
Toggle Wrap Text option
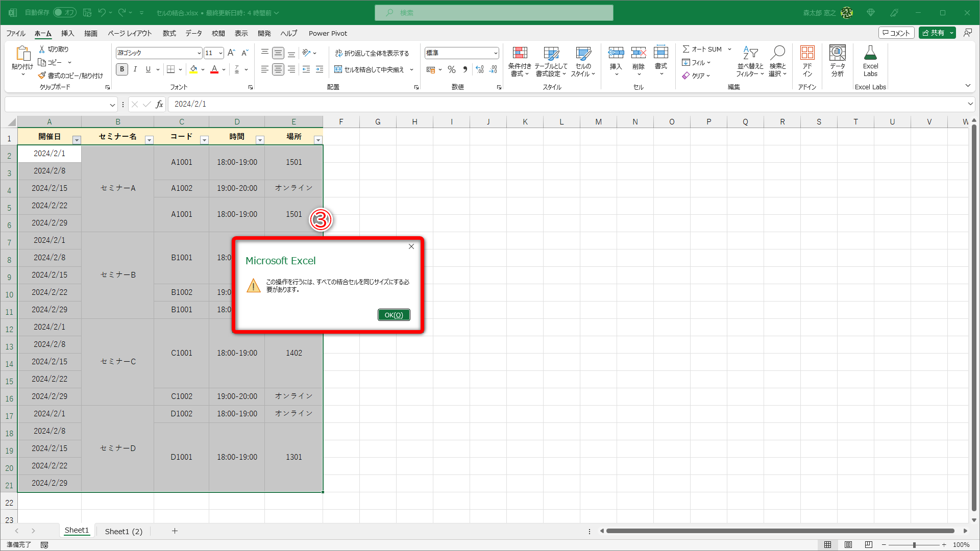[372, 53]
